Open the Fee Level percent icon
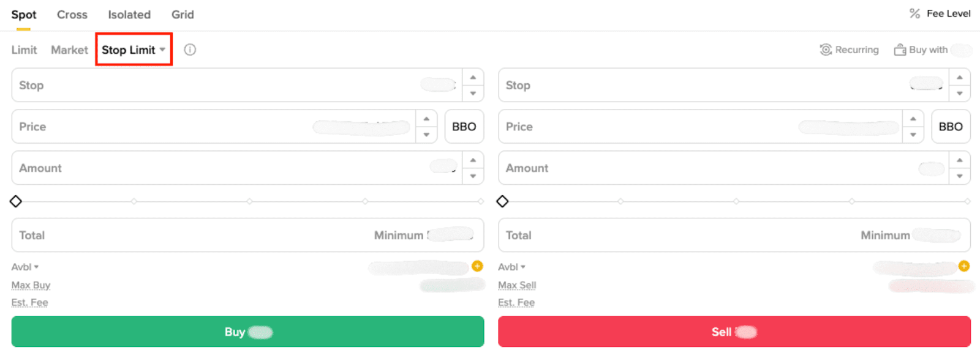This screenshot has width=980, height=353. 914,13
